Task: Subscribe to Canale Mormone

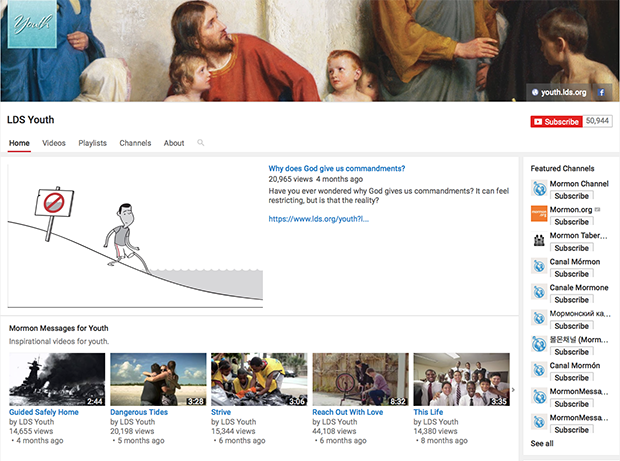Action: pyautogui.click(x=572, y=300)
